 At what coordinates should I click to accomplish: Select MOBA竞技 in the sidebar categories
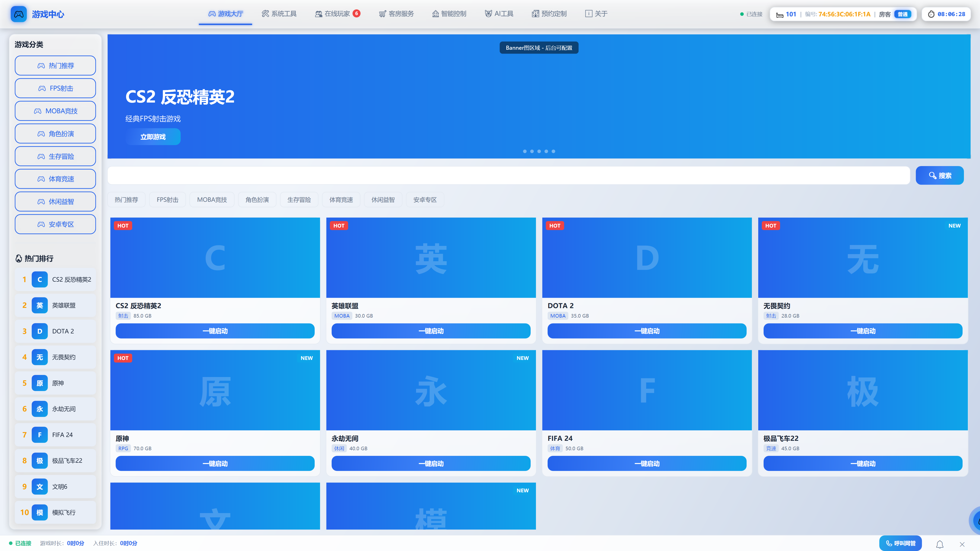click(x=55, y=111)
